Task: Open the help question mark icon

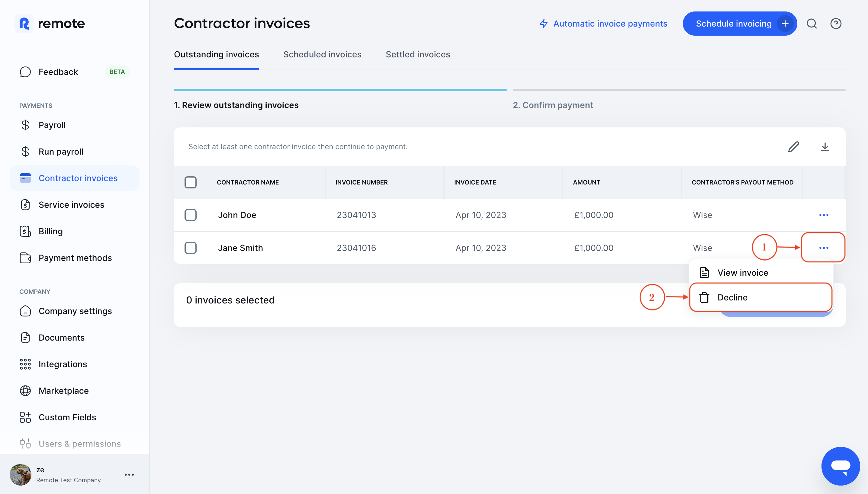Action: pyautogui.click(x=836, y=24)
